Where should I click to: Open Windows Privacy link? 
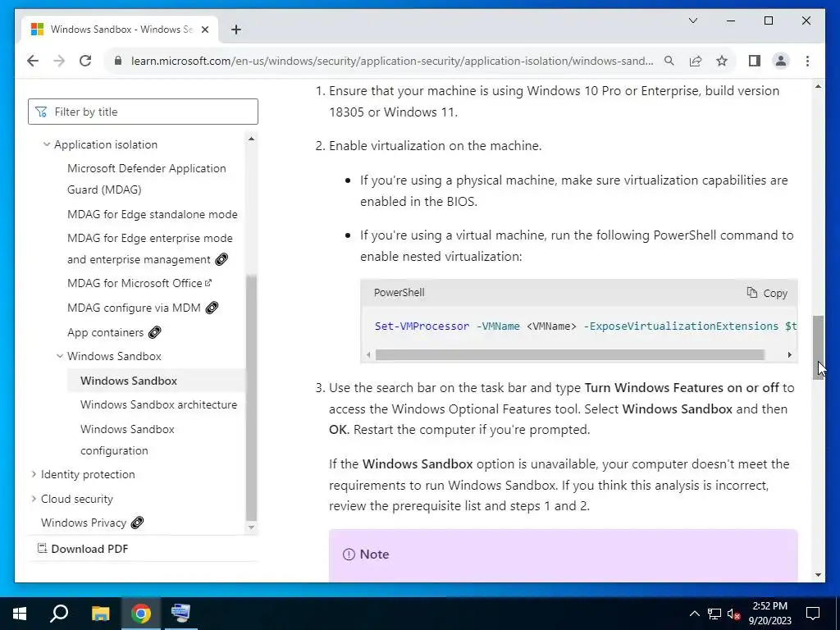click(84, 523)
